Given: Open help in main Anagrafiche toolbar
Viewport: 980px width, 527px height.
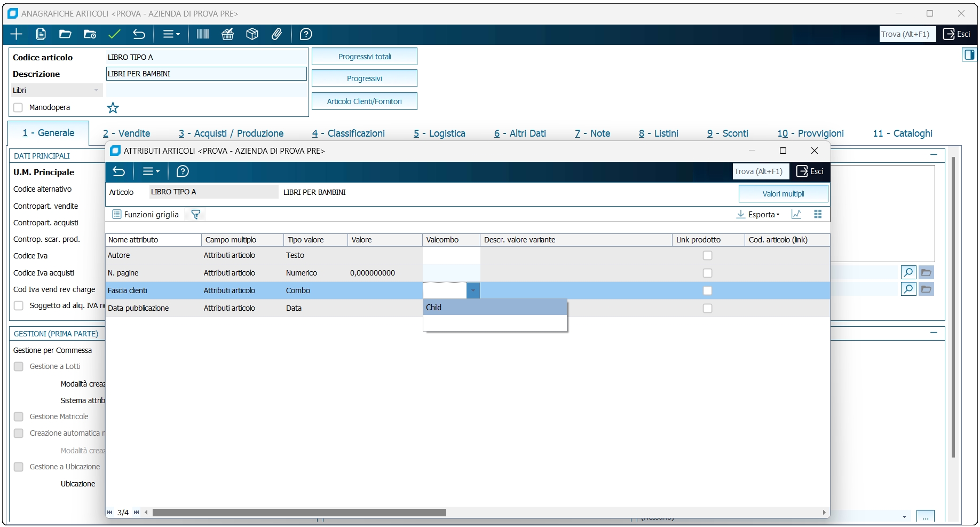Looking at the screenshot, I should [306, 34].
